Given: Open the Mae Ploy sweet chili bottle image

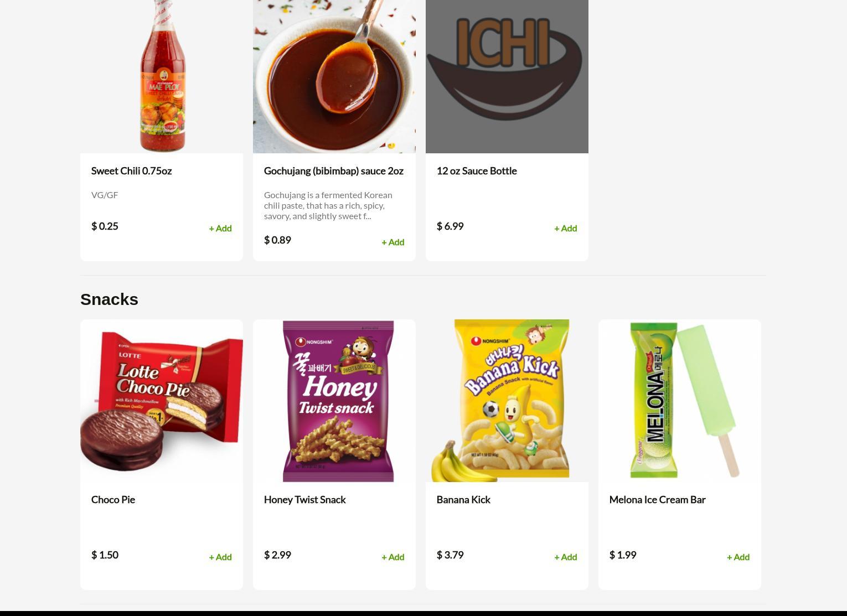Looking at the screenshot, I should click(162, 76).
